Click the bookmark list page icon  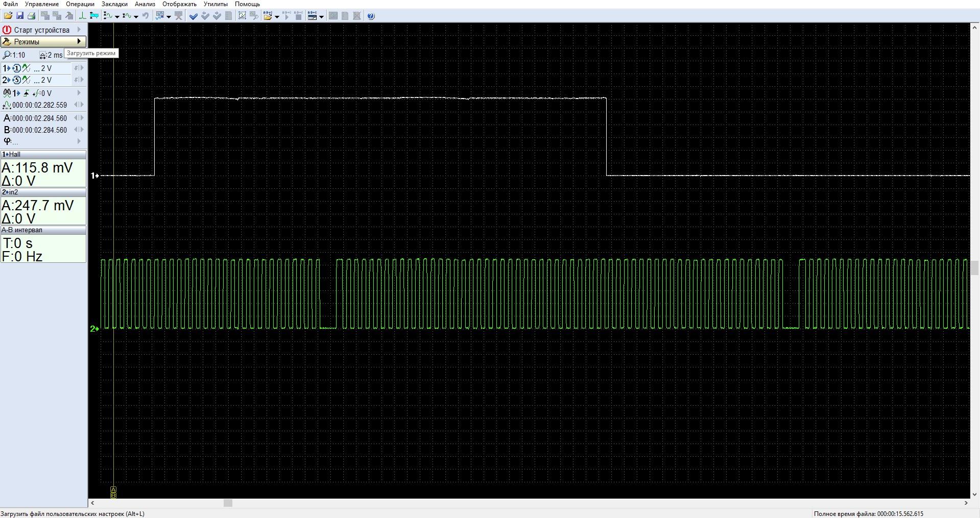(228, 16)
